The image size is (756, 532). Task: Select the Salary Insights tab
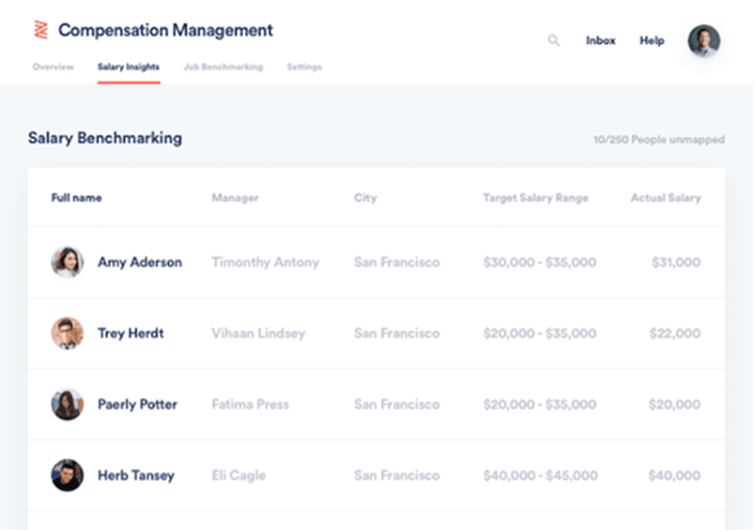128,67
